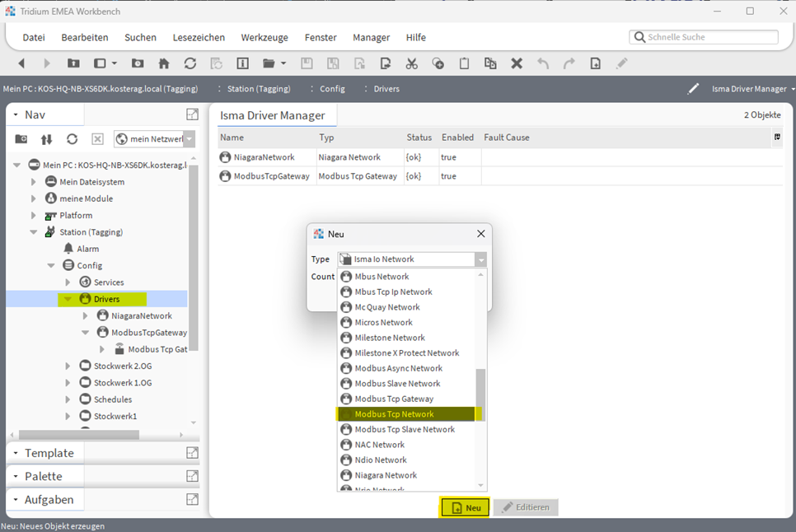The image size is (796, 532).
Task: Click the Save diskette icon in toolbar
Action: click(307, 63)
